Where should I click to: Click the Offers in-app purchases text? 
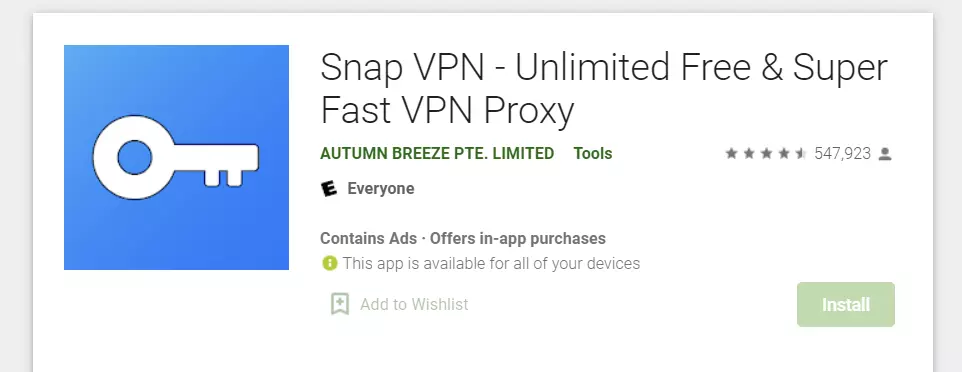[518, 238]
